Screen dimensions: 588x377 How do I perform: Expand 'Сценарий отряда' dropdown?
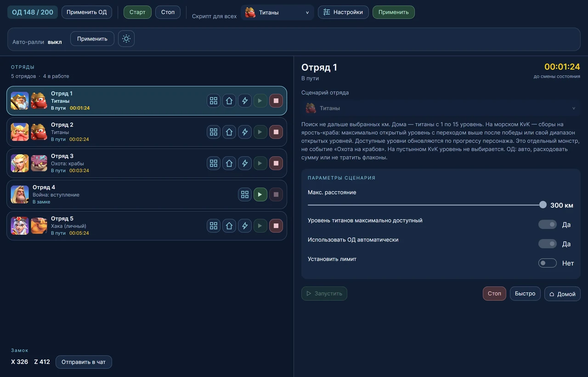click(x=441, y=108)
